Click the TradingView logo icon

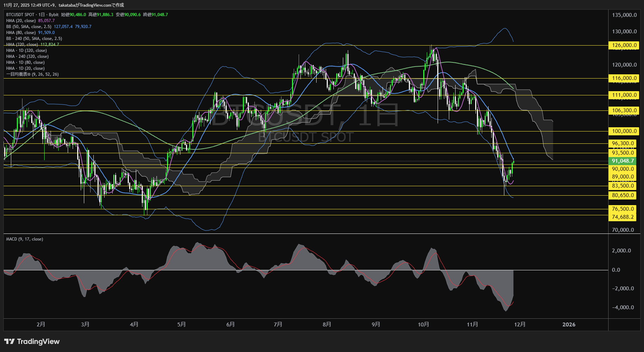(x=9, y=341)
